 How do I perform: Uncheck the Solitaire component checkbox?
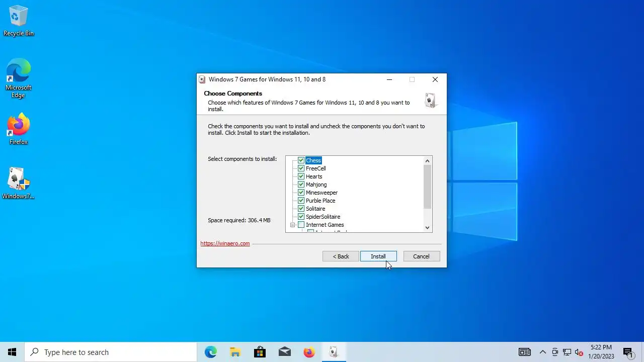(301, 209)
